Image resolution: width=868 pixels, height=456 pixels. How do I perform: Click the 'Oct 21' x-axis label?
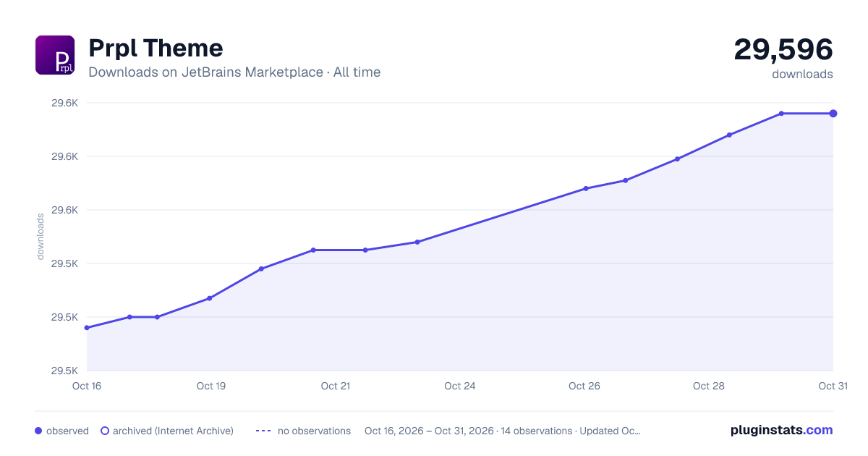pos(336,386)
